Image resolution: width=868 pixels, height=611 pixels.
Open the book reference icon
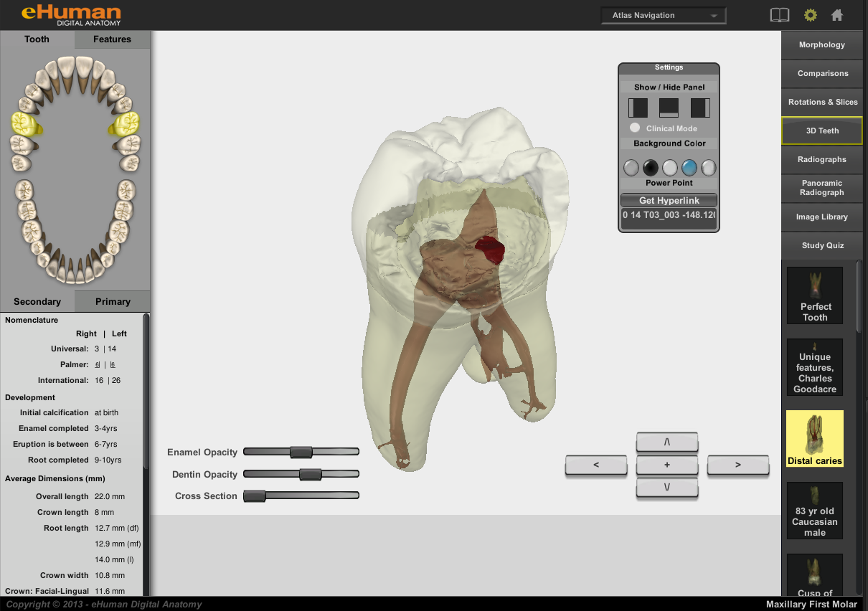[x=779, y=15]
